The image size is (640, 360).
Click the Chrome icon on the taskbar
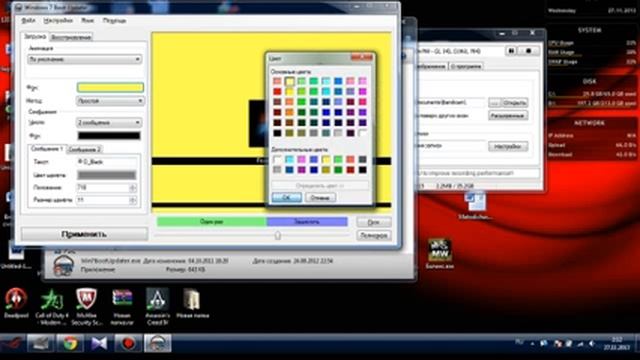point(70,344)
